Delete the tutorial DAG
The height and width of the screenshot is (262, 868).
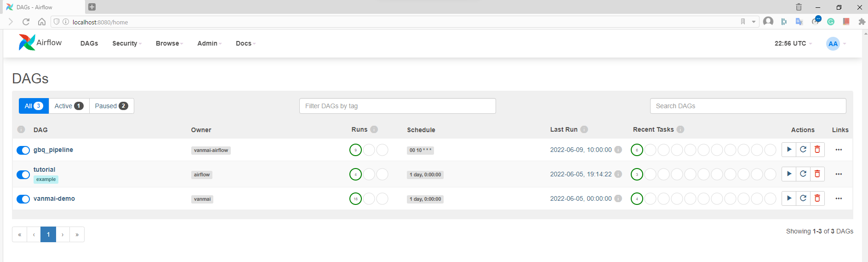pos(817,174)
